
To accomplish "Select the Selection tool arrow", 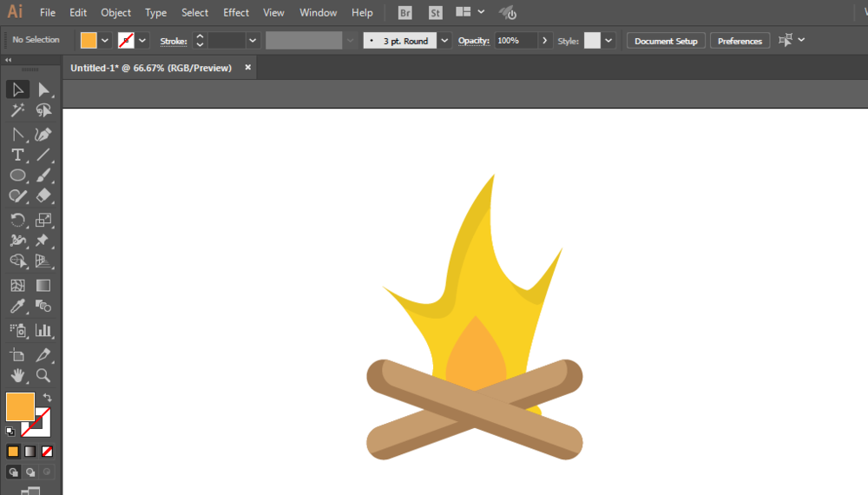I will (x=17, y=89).
